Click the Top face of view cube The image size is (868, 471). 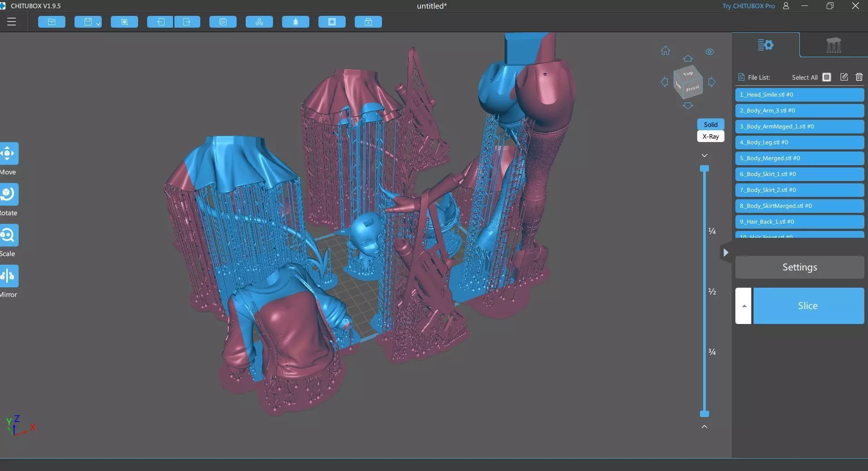pyautogui.click(x=688, y=74)
